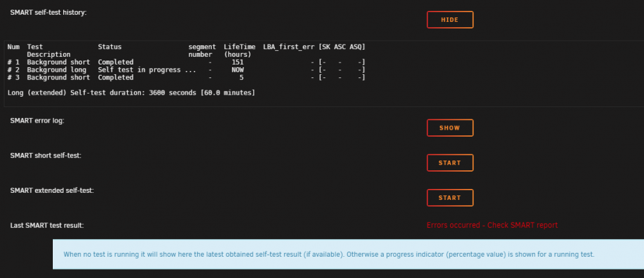
Task: Click the 'Last SMART test result:' label
Action: pos(47,225)
